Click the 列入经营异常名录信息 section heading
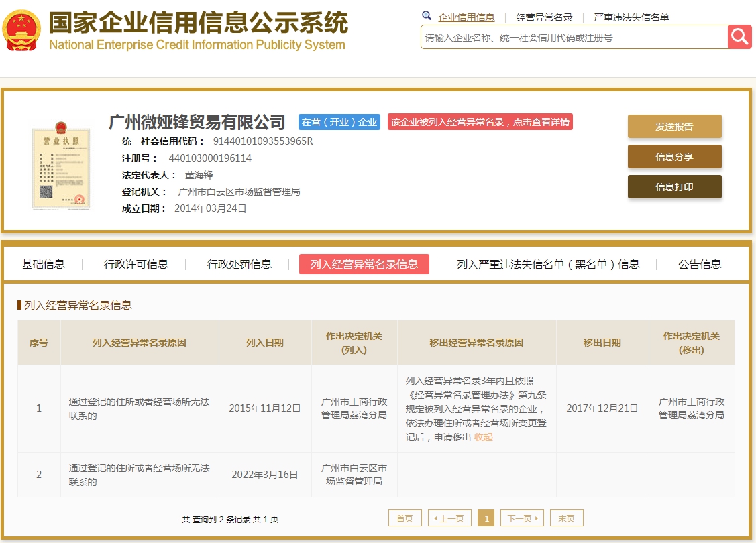This screenshot has width=756, height=543. [78, 305]
